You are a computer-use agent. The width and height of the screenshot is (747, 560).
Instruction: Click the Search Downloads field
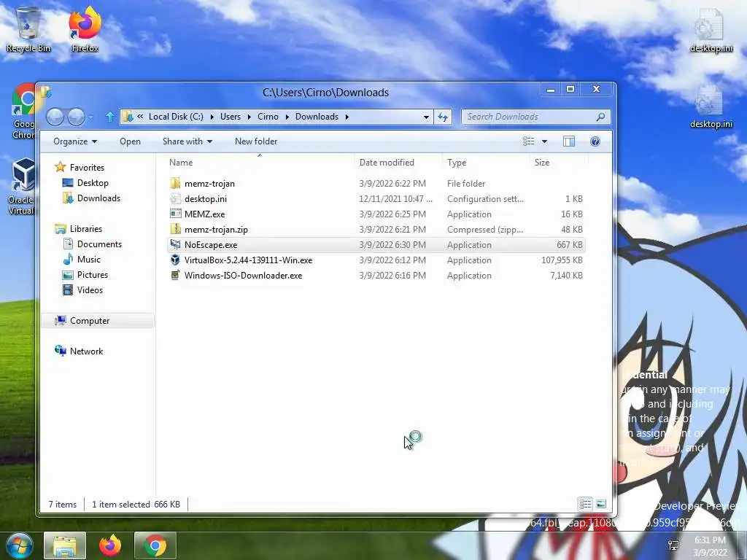pyautogui.click(x=535, y=117)
